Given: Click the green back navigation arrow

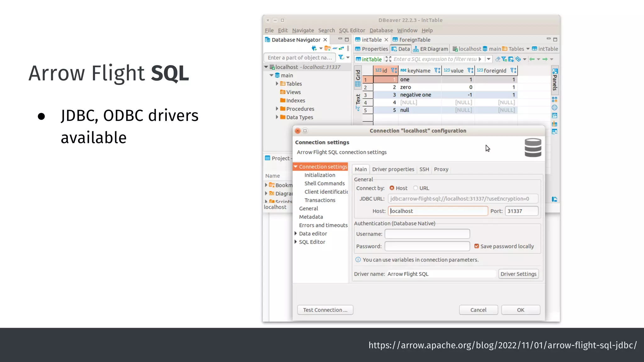Looking at the screenshot, I should [532, 59].
